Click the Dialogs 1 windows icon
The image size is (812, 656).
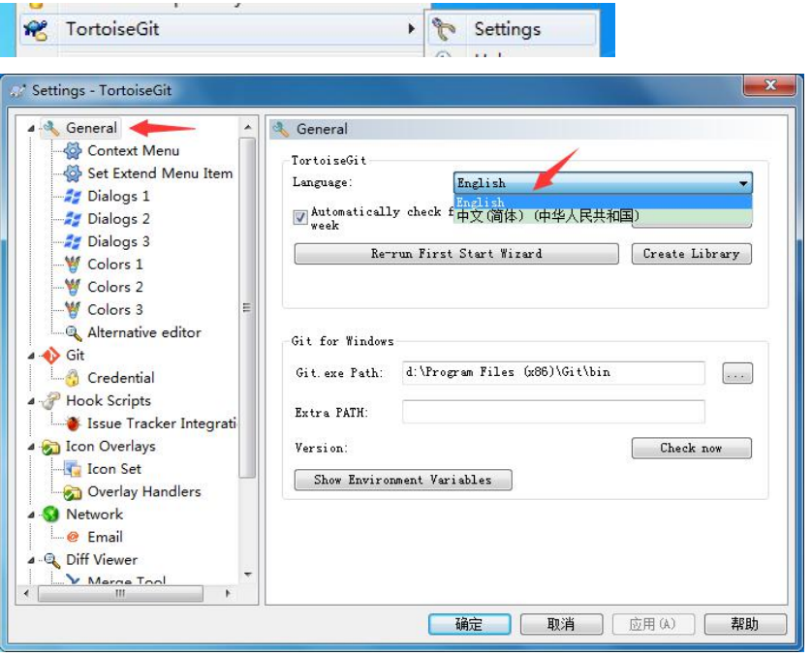click(73, 197)
